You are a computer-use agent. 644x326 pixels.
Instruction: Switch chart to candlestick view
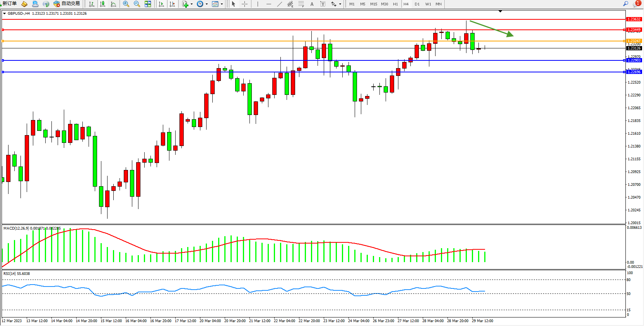[102, 4]
